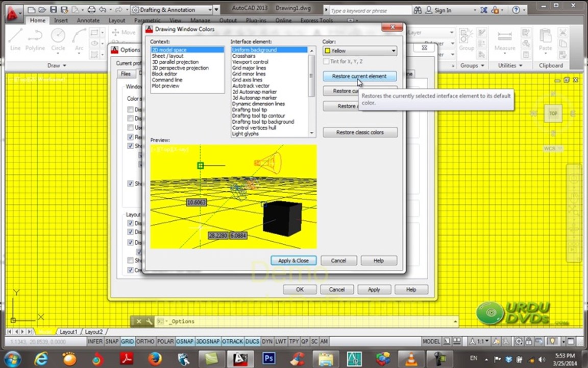Click the Undo arrow icon

(x=102, y=10)
